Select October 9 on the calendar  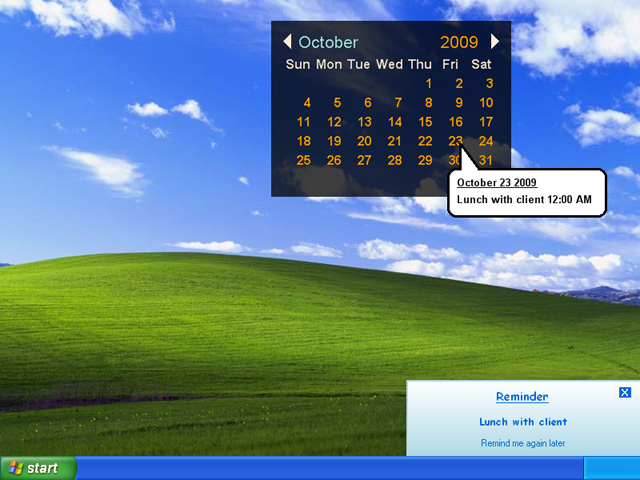coord(459,103)
